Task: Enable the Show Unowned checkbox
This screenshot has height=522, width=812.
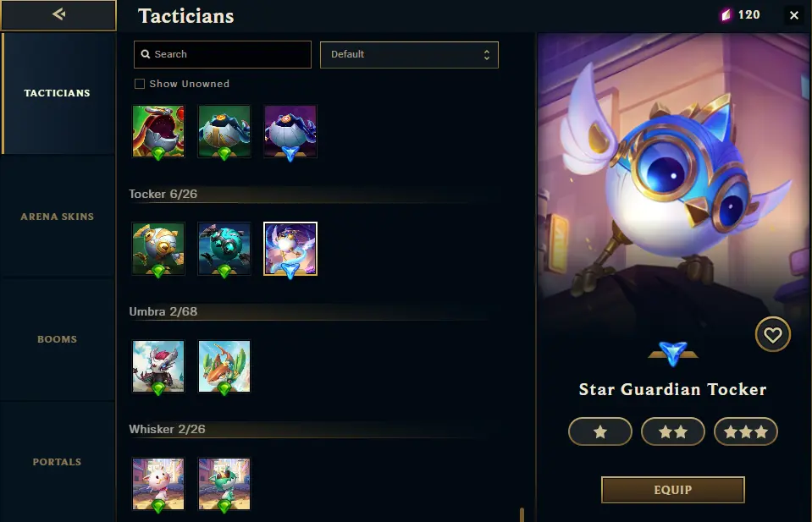Action: tap(140, 84)
